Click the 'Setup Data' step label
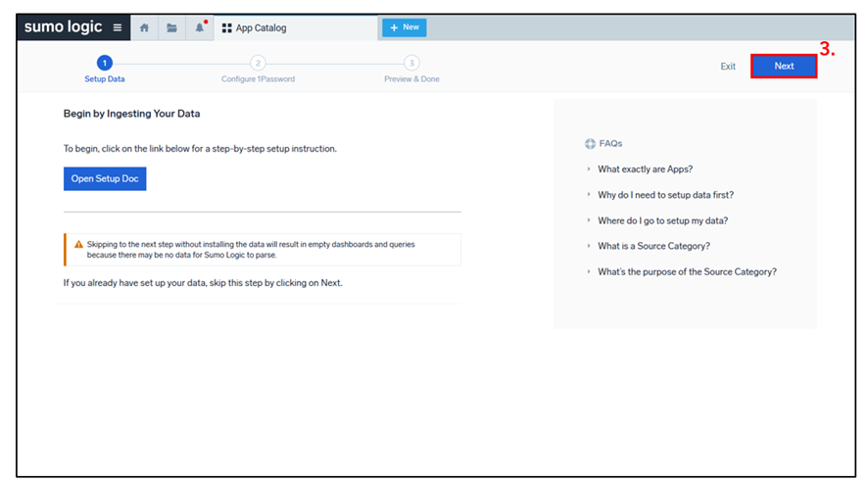This screenshot has width=868, height=481. 105,79
